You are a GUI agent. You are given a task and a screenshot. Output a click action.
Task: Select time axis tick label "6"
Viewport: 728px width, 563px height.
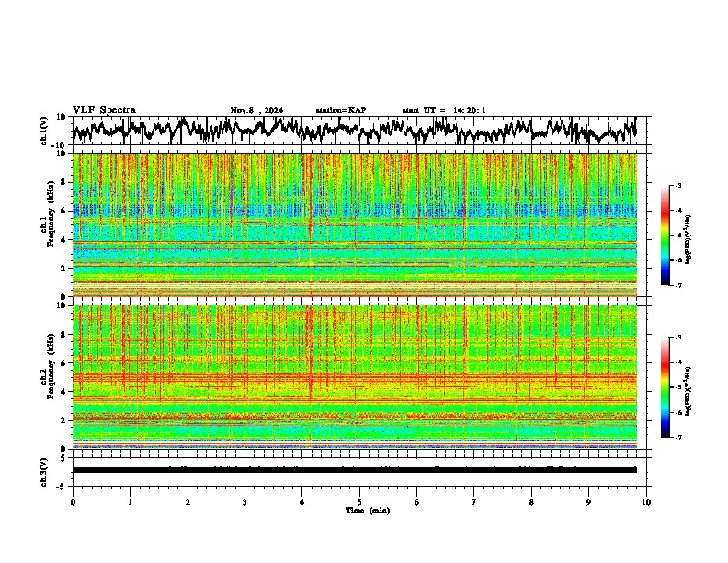[x=417, y=502]
